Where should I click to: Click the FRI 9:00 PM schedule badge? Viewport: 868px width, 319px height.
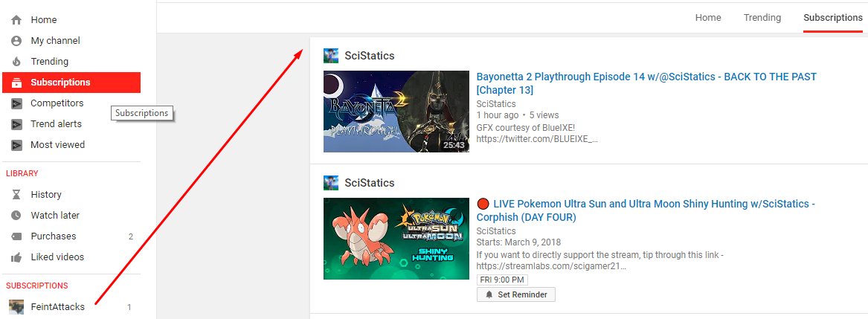[502, 280]
